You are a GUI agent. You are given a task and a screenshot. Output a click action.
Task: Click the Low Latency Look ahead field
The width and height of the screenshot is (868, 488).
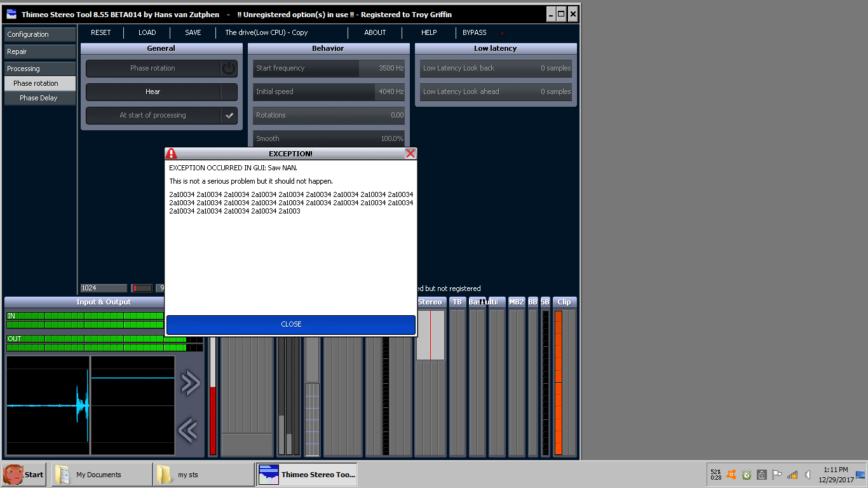coord(496,92)
